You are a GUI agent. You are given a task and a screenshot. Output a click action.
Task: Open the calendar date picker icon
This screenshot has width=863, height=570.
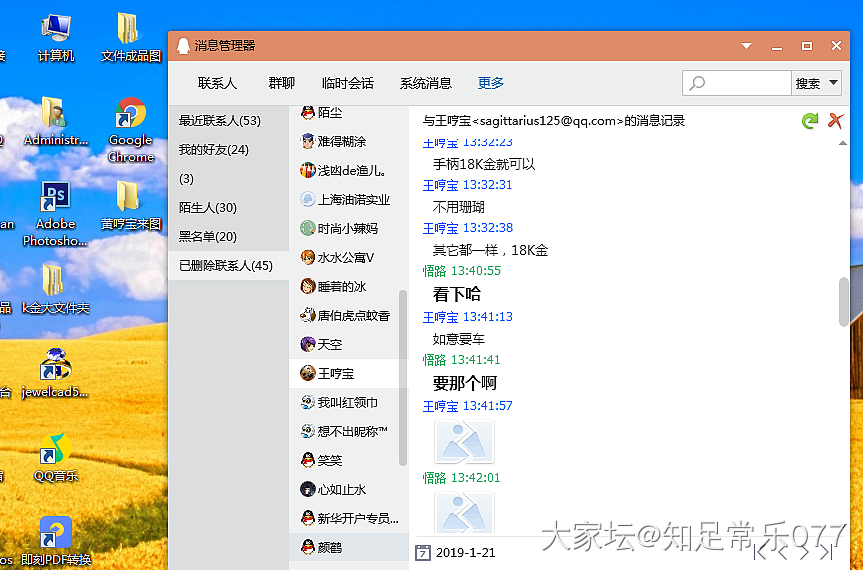[x=423, y=552]
